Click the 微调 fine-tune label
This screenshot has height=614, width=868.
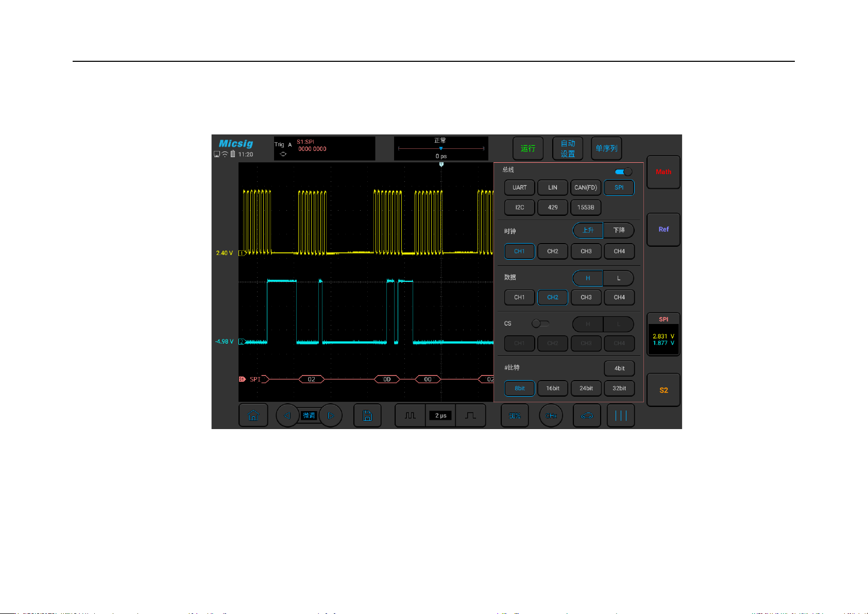click(x=309, y=416)
